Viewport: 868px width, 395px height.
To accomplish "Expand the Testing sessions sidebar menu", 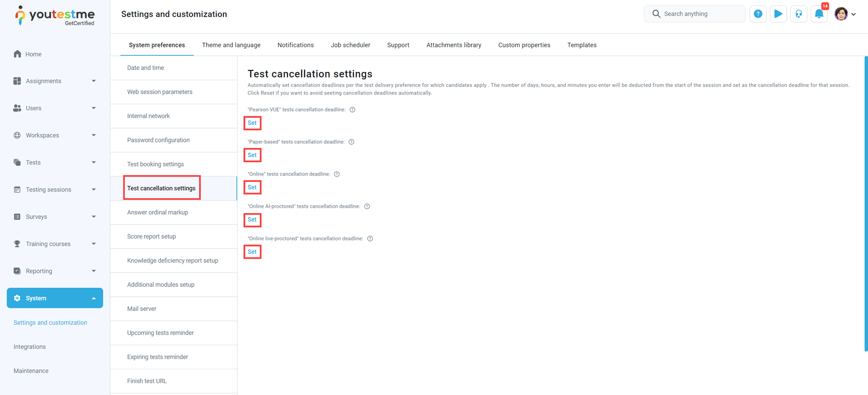I will click(x=94, y=190).
